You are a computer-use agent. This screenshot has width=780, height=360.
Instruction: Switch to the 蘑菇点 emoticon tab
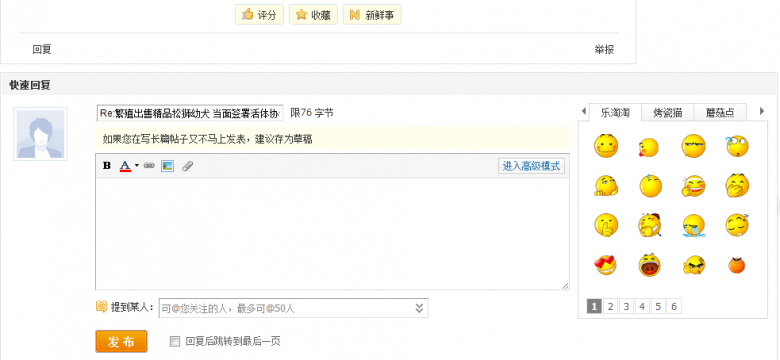click(x=719, y=113)
